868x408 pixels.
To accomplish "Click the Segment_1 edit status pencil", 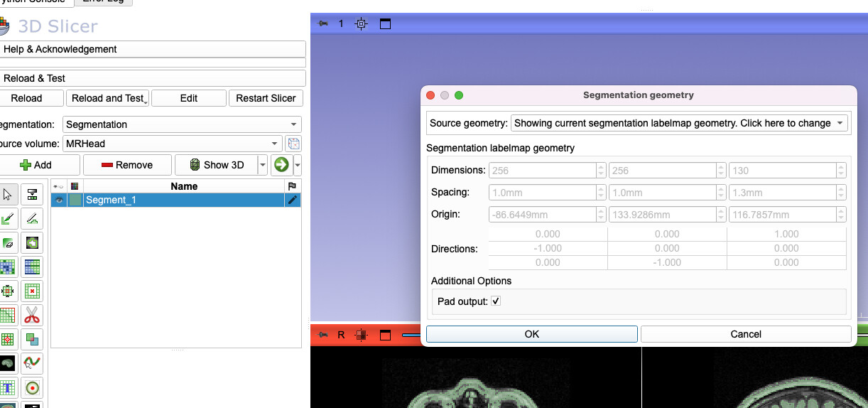I will point(292,200).
